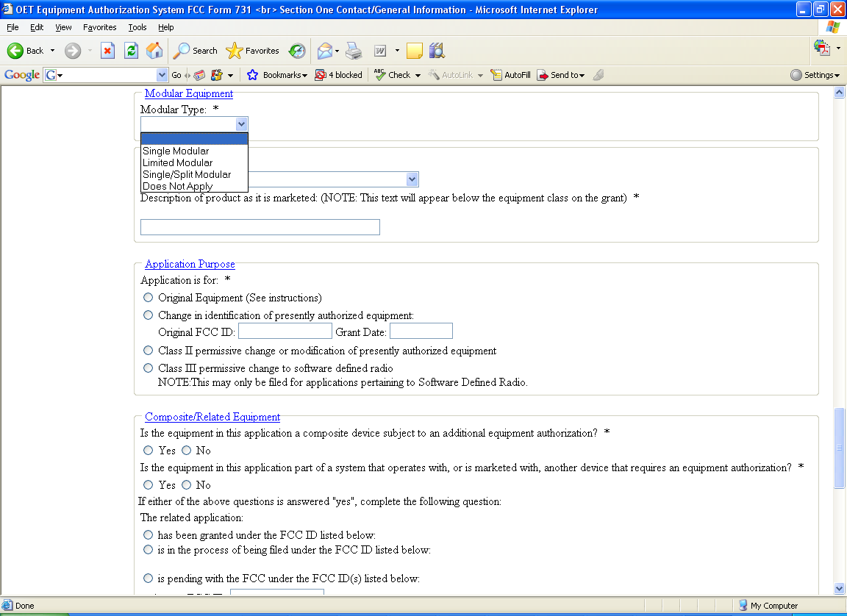Select 'is in the process of being filed' option
Screen dimensions: 847x616
coord(148,550)
